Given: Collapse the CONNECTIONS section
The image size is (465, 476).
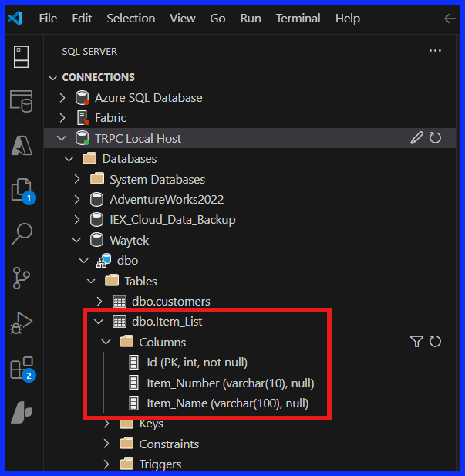Looking at the screenshot, I should 53,78.
